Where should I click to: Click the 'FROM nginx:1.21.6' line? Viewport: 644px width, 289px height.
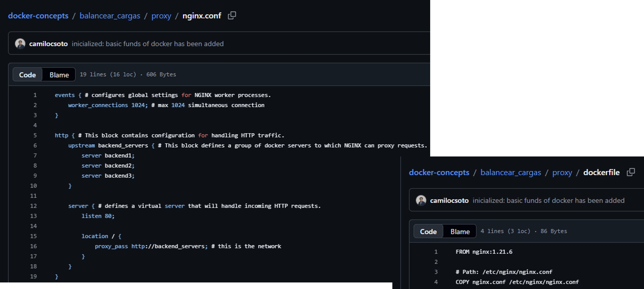484,252
